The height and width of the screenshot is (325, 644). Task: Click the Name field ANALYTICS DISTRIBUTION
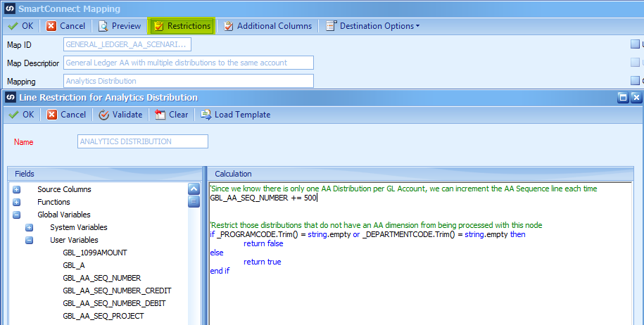tap(142, 141)
